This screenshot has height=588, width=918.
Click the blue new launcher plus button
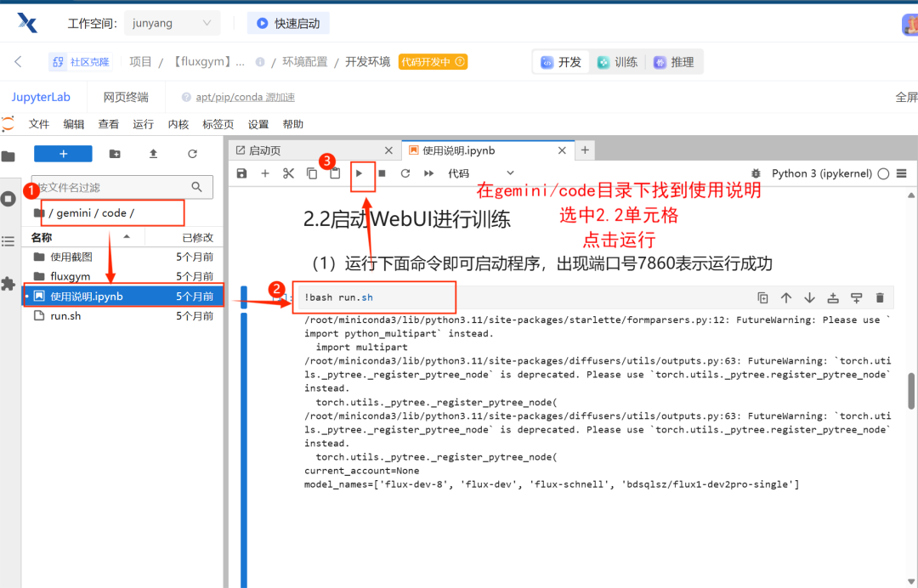coord(63,153)
